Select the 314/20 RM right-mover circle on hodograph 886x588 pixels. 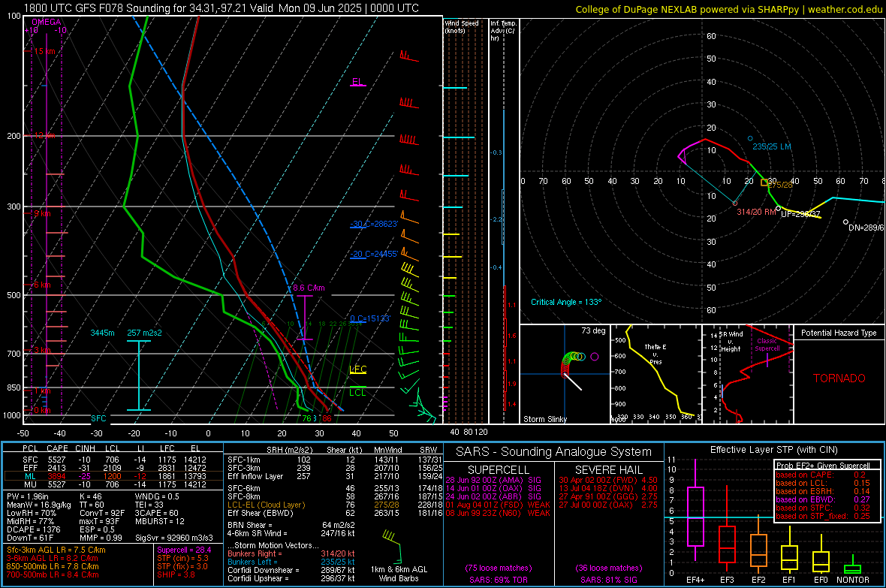click(x=735, y=204)
